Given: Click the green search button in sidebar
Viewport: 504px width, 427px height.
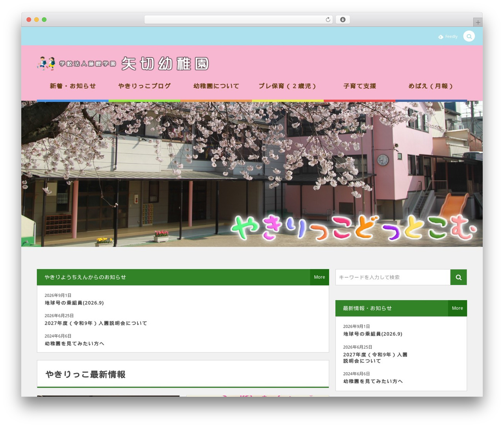Looking at the screenshot, I should click(459, 277).
